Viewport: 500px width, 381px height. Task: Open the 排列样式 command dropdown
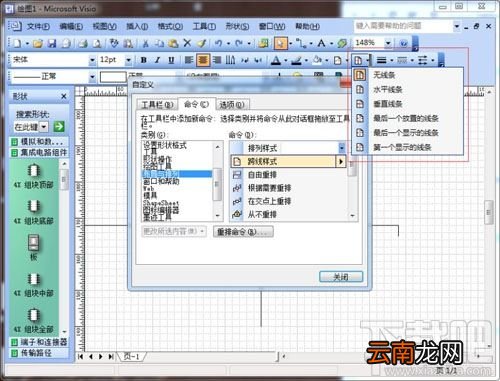pos(342,148)
